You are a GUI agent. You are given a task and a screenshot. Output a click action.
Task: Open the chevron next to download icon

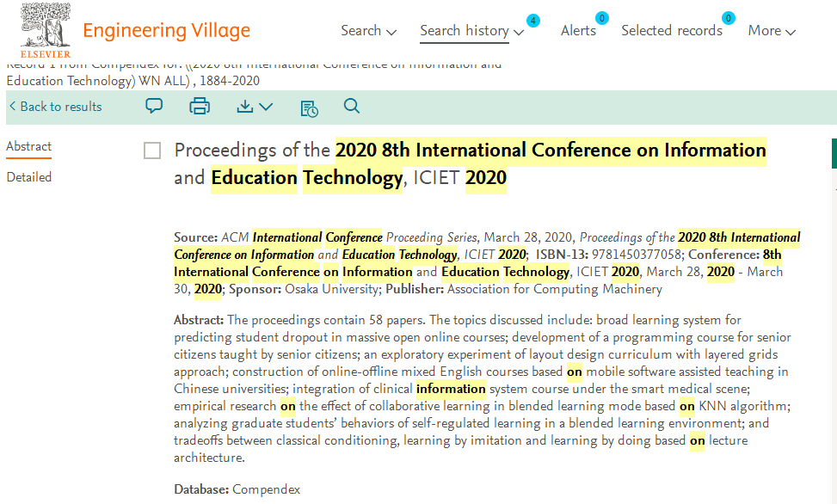(266, 107)
